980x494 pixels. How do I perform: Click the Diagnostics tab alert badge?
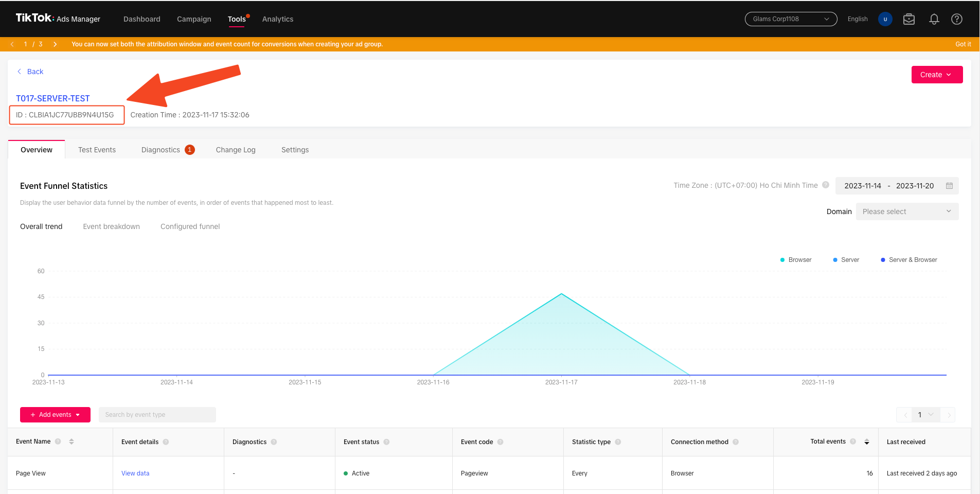189,150
